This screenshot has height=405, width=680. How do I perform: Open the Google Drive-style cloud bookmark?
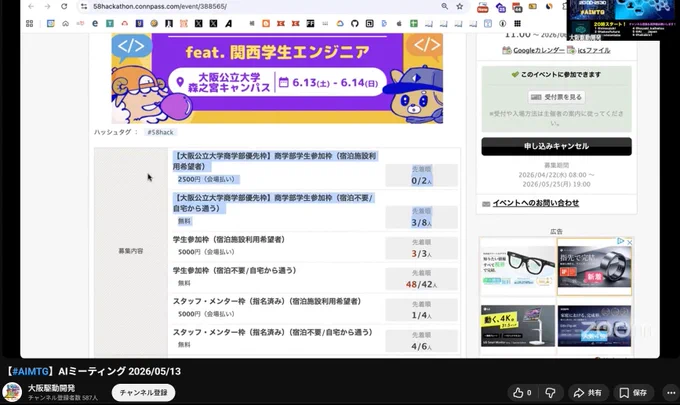(340, 23)
